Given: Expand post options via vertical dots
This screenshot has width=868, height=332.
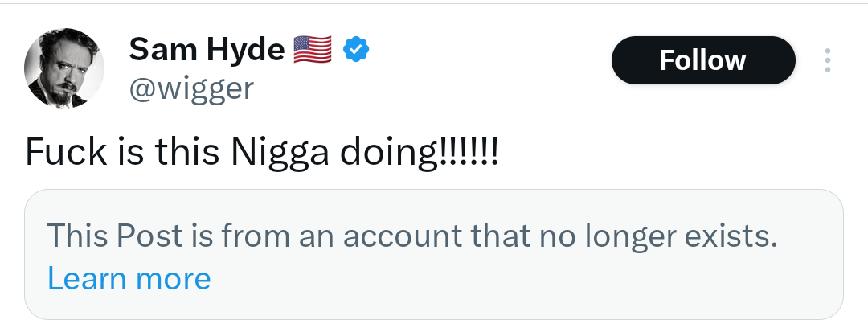Looking at the screenshot, I should point(828,61).
